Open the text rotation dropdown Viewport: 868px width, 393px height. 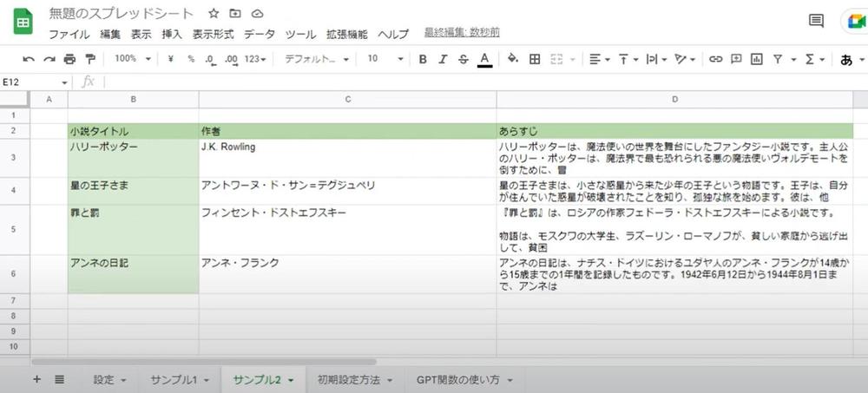tap(685, 59)
